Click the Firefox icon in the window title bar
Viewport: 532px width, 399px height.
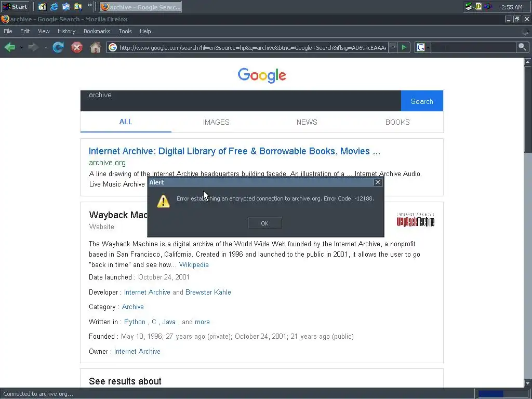click(x=5, y=19)
